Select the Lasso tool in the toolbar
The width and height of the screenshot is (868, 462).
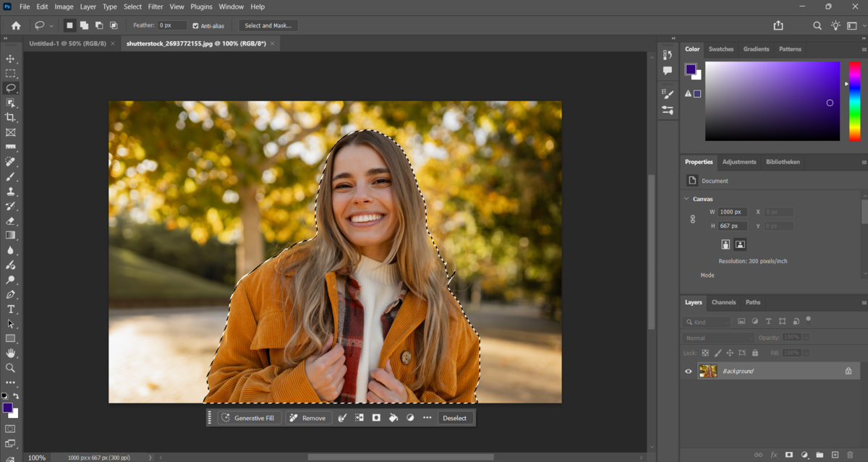(10, 88)
